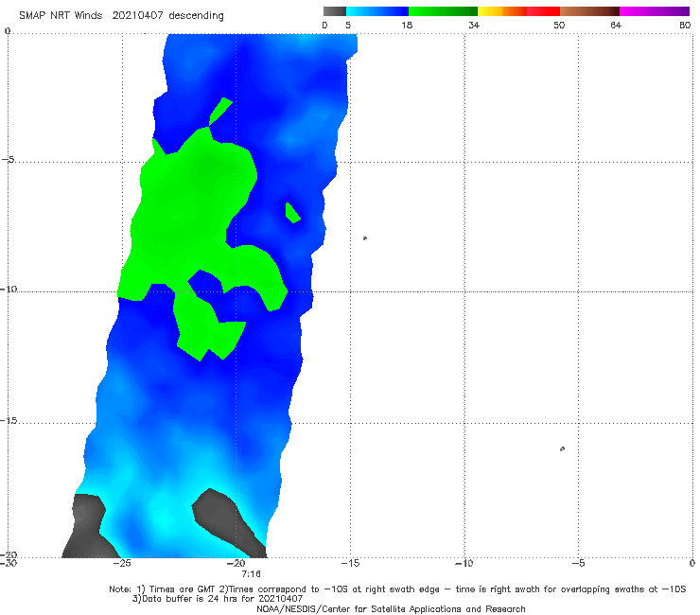Click the gray patch at bottom-left swath corner
The width and height of the screenshot is (700, 615).
click(x=89, y=527)
